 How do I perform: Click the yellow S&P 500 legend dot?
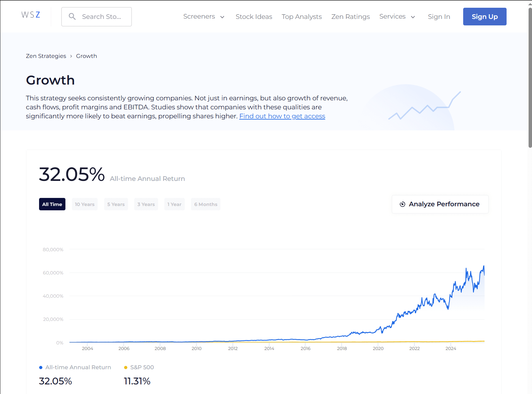[x=126, y=367]
